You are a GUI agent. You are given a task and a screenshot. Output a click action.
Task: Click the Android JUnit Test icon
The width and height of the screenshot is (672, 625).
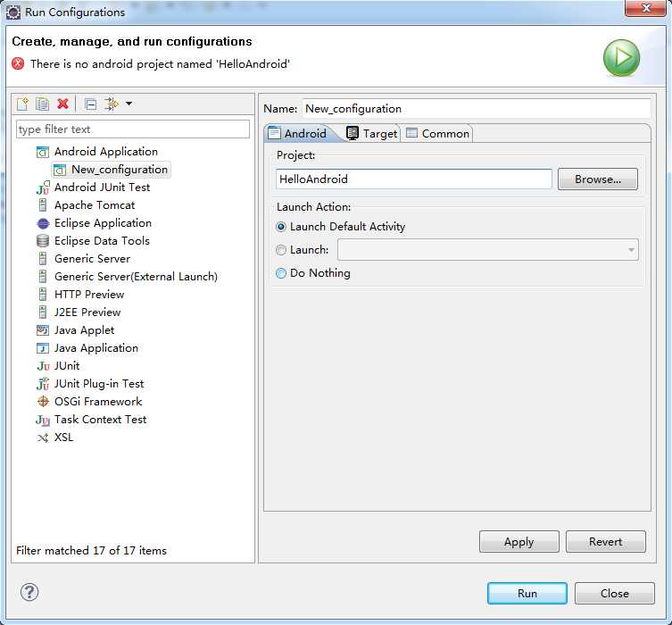pos(43,187)
